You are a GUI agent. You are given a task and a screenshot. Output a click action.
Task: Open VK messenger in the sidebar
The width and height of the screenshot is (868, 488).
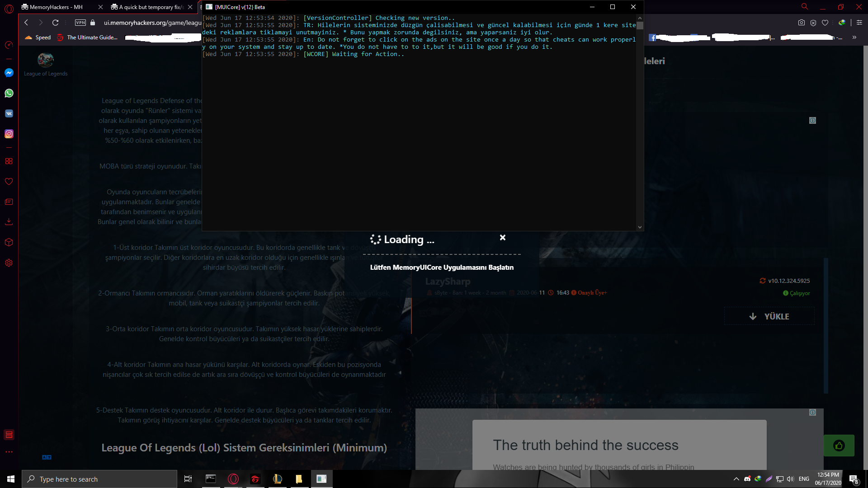9,113
